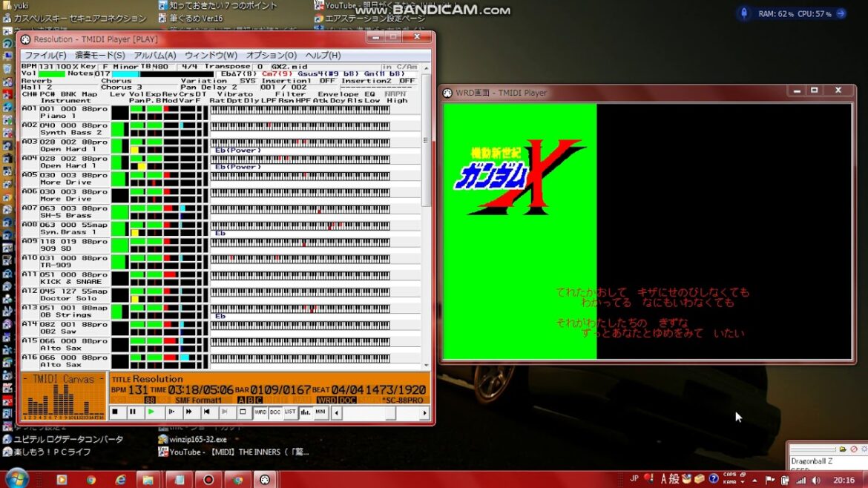Viewport: 868px width, 488px height.
Task: Toggle the MINI mode button
Action: (320, 412)
